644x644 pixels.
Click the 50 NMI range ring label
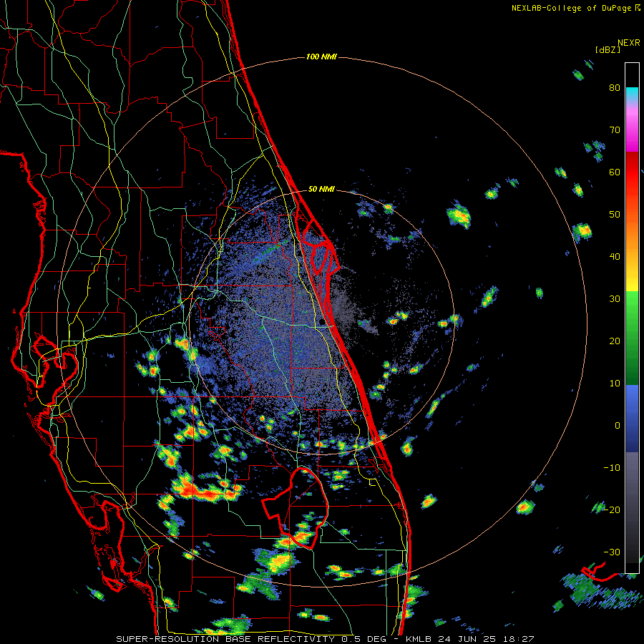[x=321, y=190]
